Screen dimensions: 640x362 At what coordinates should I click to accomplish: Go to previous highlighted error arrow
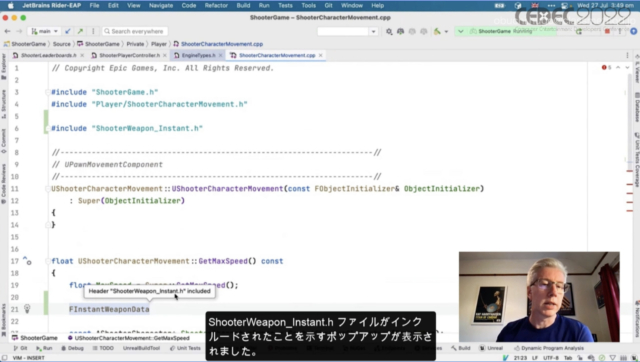(x=618, y=67)
